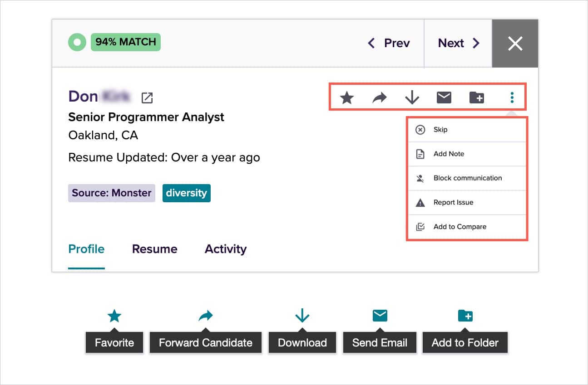Go to the Next candidate
Screen dimensions: 588x385
(x=458, y=43)
